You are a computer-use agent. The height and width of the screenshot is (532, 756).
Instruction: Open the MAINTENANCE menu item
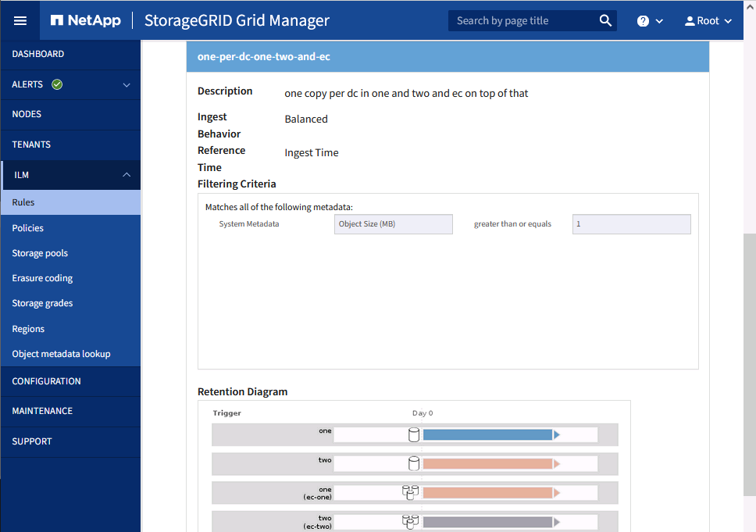click(x=70, y=411)
